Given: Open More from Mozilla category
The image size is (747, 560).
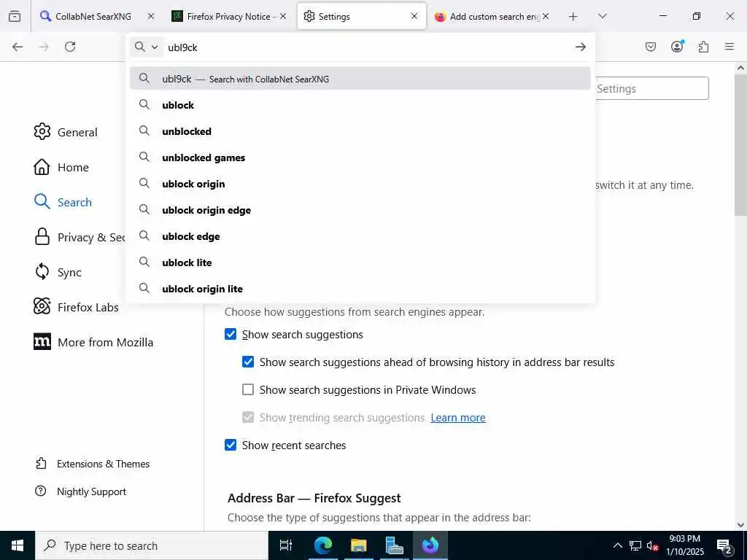Looking at the screenshot, I should [x=105, y=342].
